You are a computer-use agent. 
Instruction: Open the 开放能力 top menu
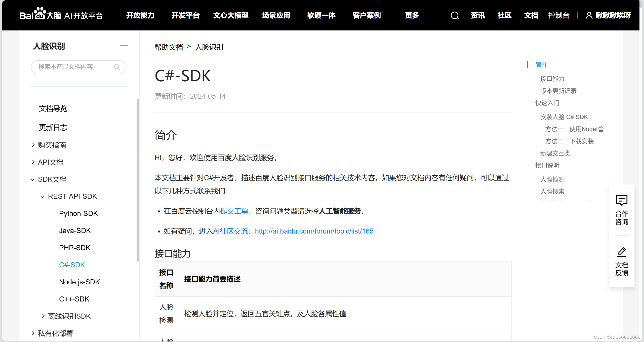click(140, 15)
